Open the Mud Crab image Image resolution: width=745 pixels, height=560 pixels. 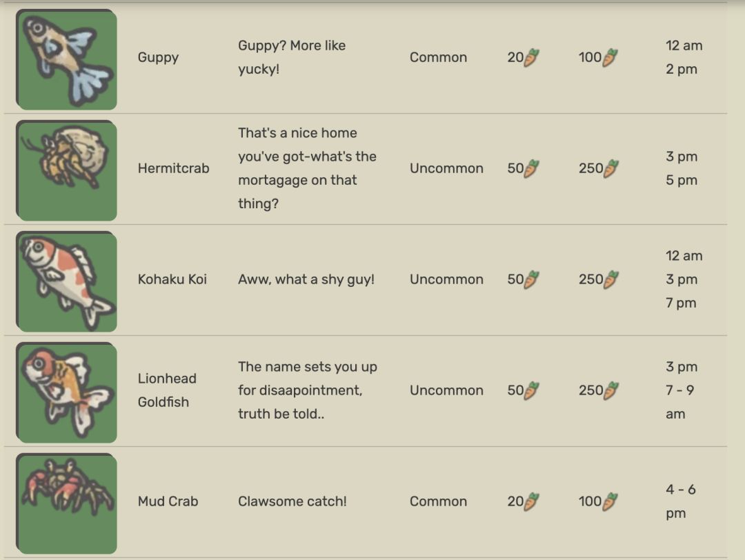coord(66,503)
